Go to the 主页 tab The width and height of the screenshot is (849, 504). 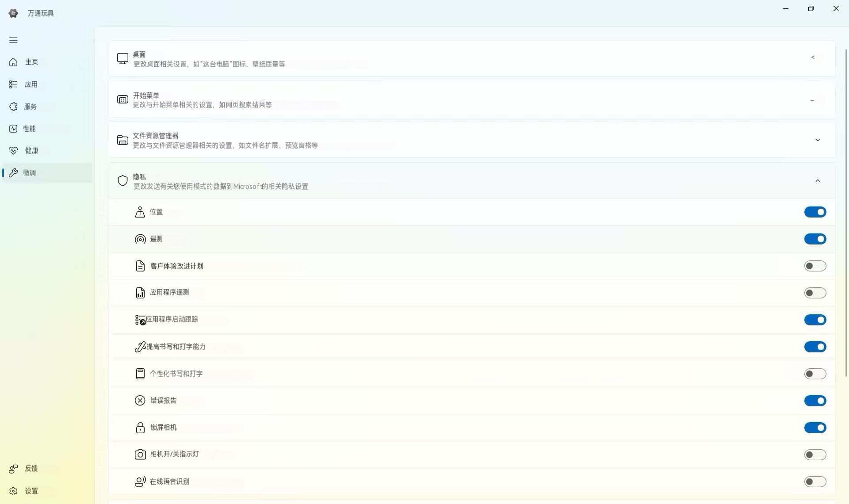pyautogui.click(x=31, y=62)
